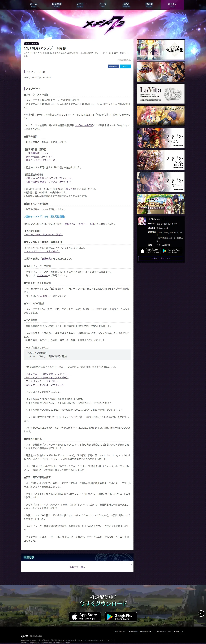Image resolution: width=206 pixels, height=644 pixels.
Task: Open the 外部送信規律に係る通知・公表 footer link
Action: (x=140, y=631)
